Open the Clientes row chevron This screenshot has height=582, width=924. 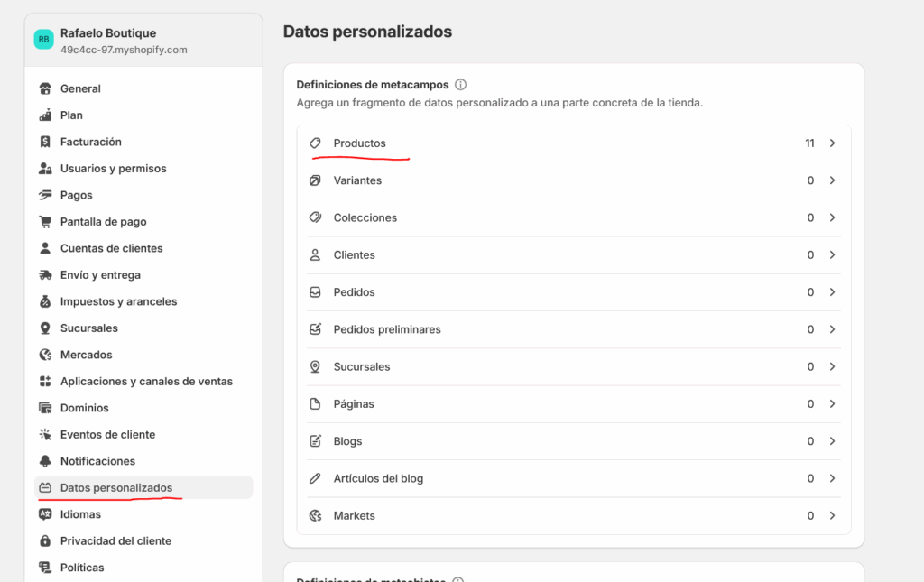832,255
